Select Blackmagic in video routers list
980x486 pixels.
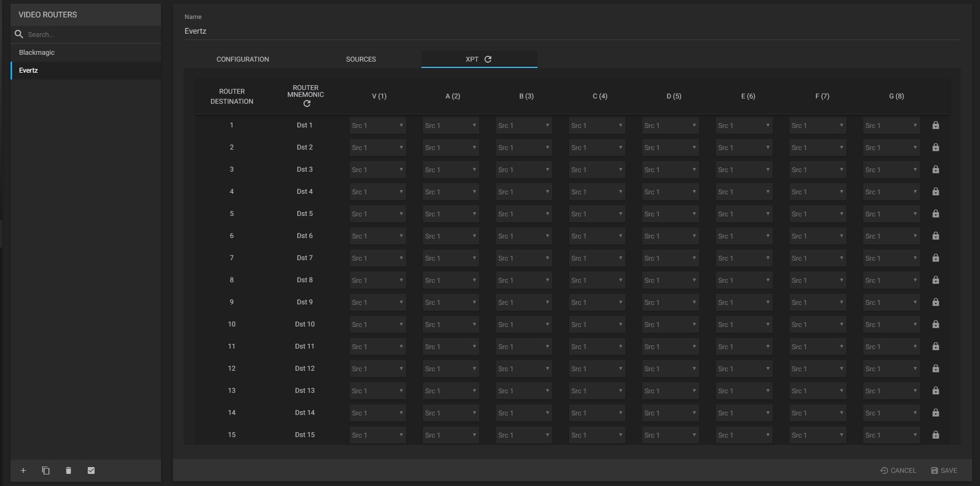(86, 53)
